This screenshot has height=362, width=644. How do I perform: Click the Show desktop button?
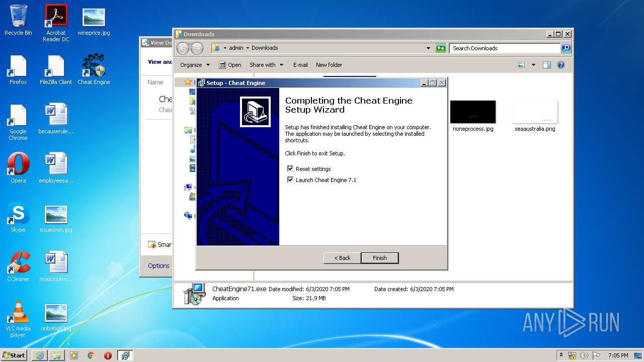point(638,355)
